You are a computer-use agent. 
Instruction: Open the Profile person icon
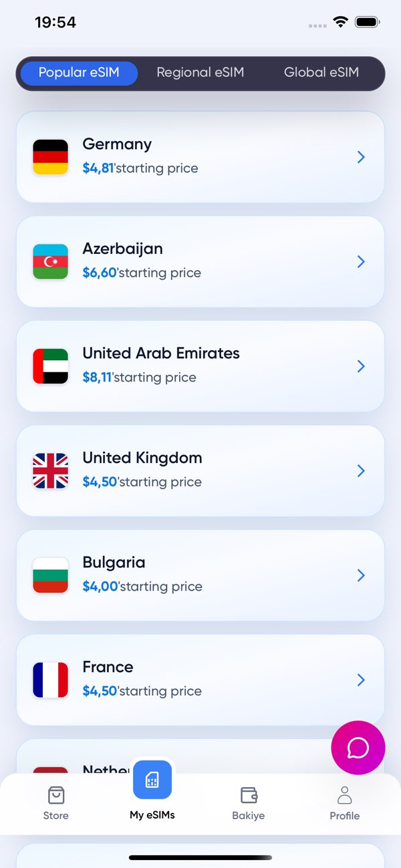345,795
